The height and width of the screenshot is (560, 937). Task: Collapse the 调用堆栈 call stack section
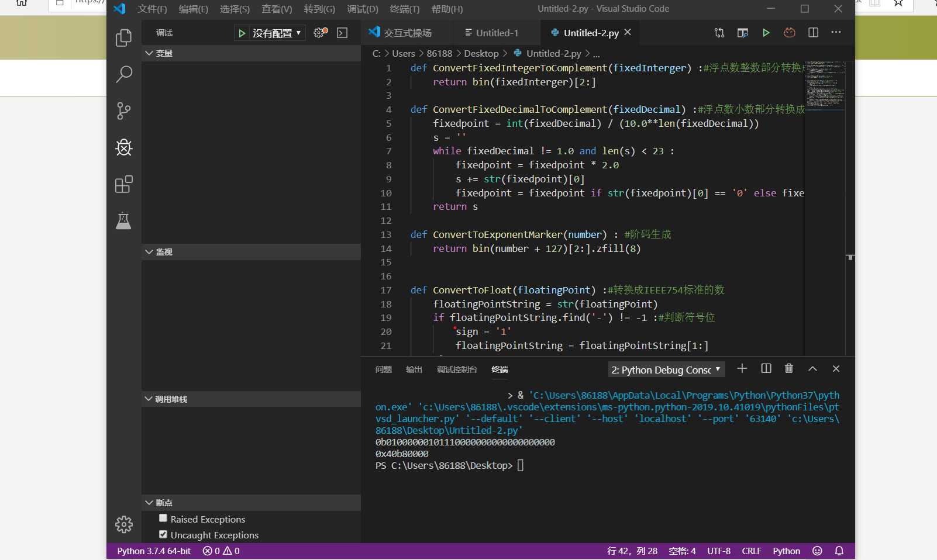point(251,399)
